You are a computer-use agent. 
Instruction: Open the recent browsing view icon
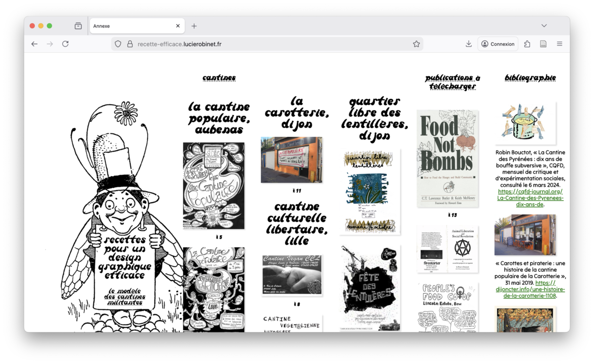coord(78,26)
